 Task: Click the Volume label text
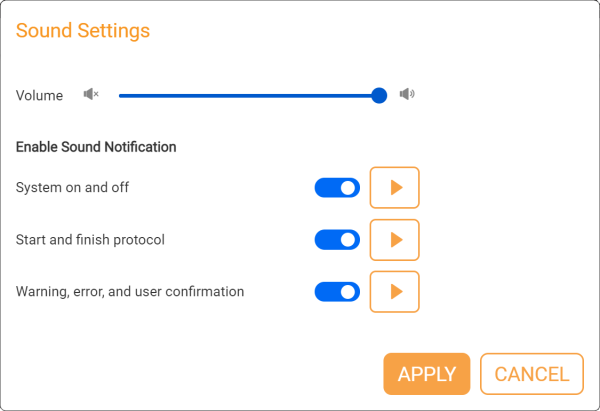(40, 96)
